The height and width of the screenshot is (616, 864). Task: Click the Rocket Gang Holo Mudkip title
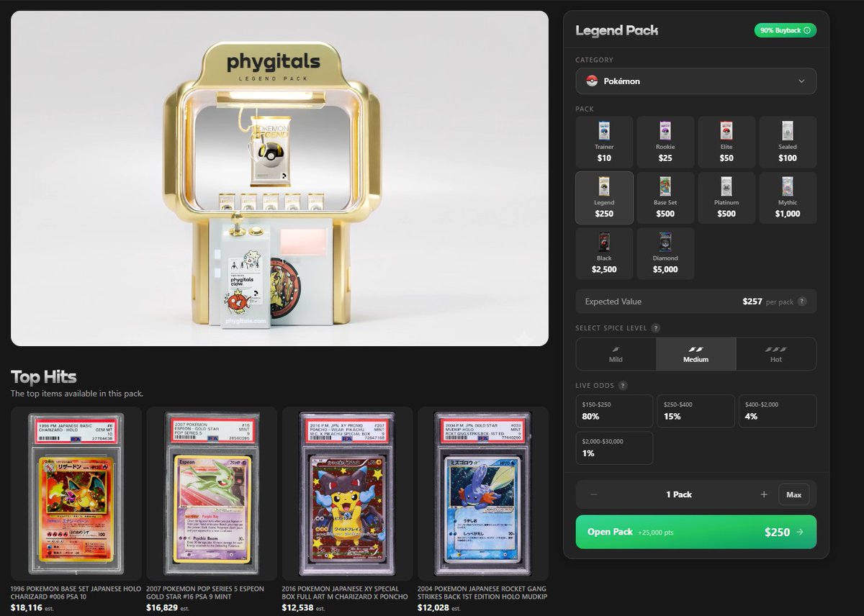coord(482,592)
